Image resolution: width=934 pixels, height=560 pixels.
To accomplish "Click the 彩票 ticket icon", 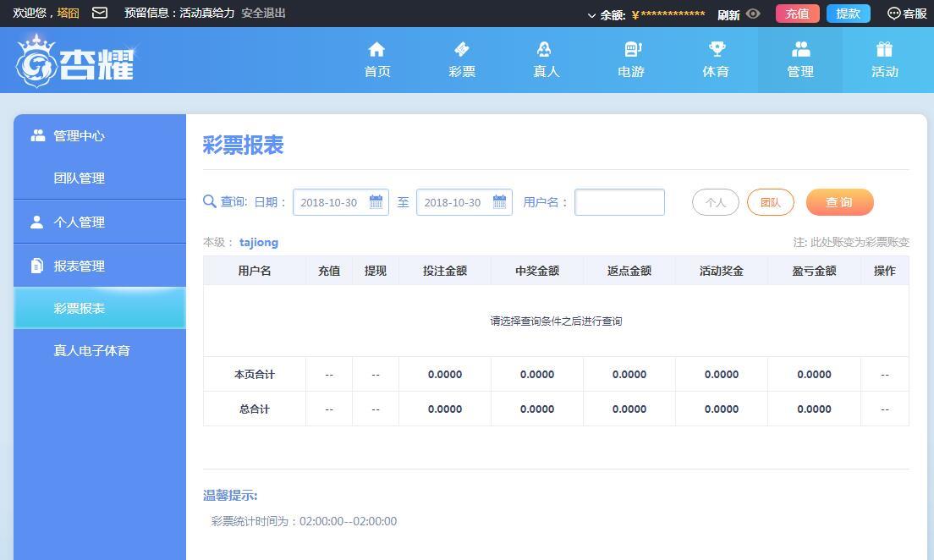I will tap(462, 49).
